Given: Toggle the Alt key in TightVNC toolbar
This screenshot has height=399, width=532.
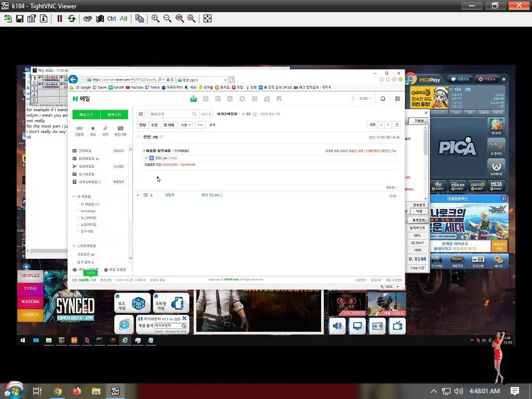Looking at the screenshot, I should tap(124, 19).
